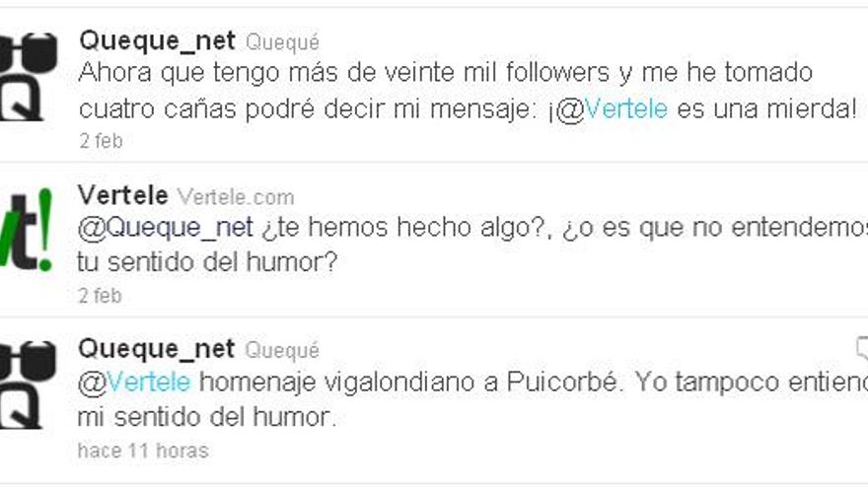
Task: Click the 'tu sentido del humor?' line of Vertele's tweet
Action: click(207, 262)
